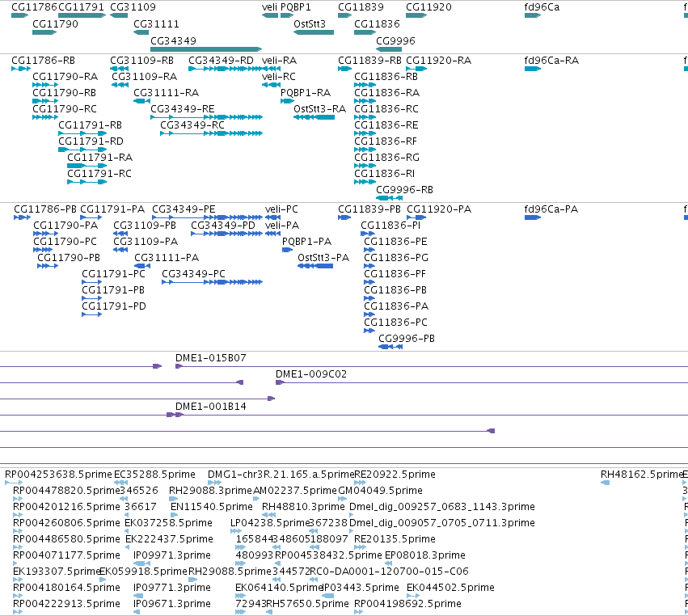Click the RH48162.5prime EST label
Image resolution: width=688 pixels, height=616 pixels.
(641, 475)
